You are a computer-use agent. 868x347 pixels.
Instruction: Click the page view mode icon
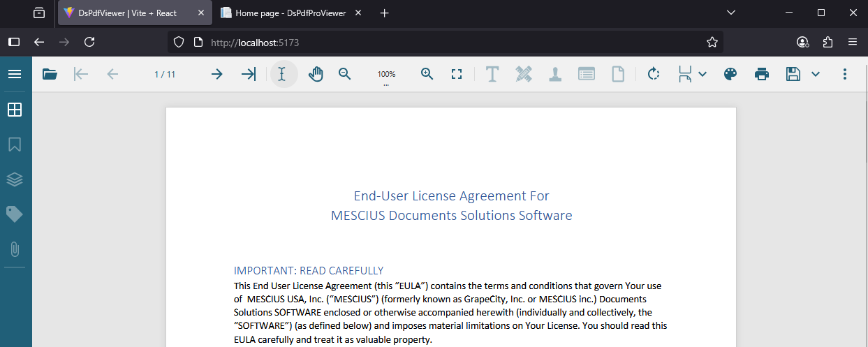(x=685, y=74)
